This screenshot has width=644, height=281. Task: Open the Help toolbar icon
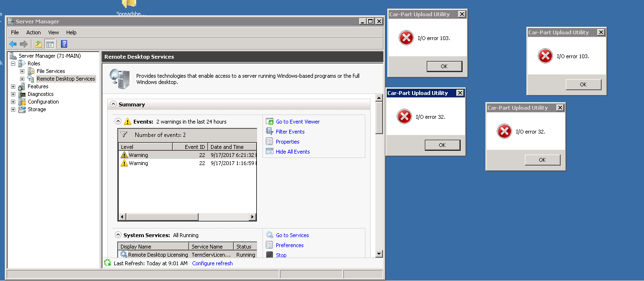(x=64, y=44)
